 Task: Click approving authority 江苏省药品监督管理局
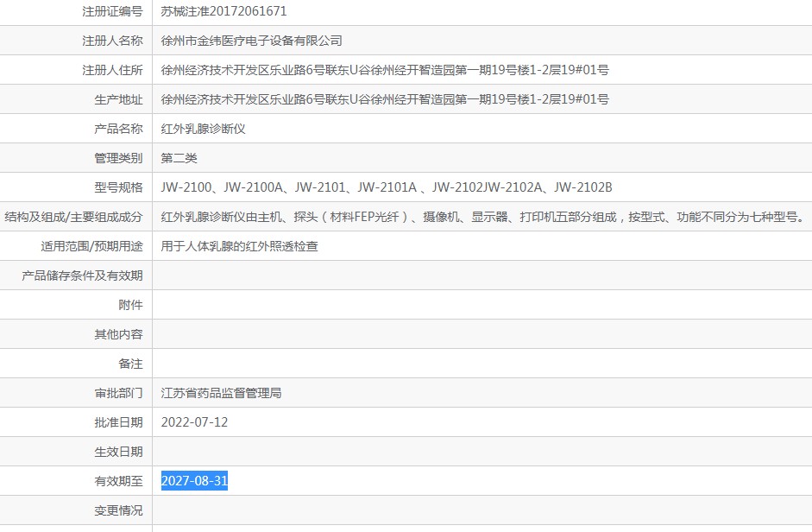[x=221, y=393]
